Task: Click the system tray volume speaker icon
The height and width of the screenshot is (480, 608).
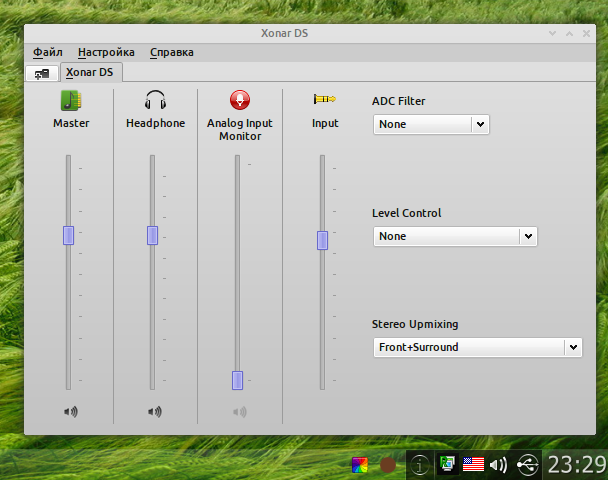Action: point(498,464)
